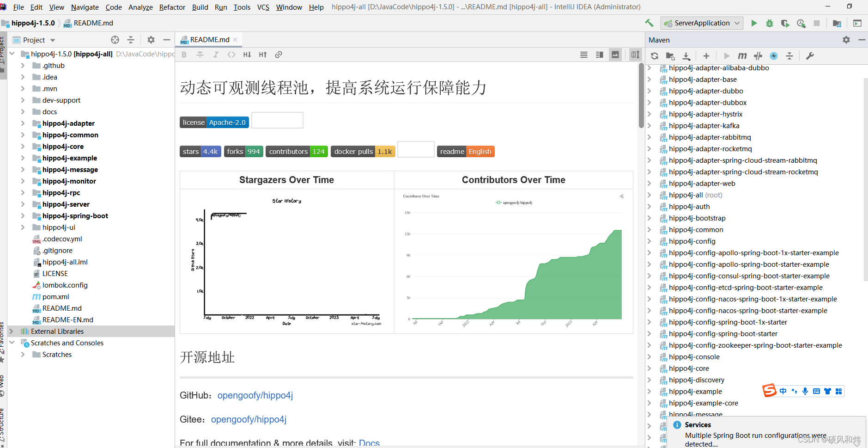This screenshot has width=868, height=448.
Task: Click the readme English badge
Action: click(466, 152)
